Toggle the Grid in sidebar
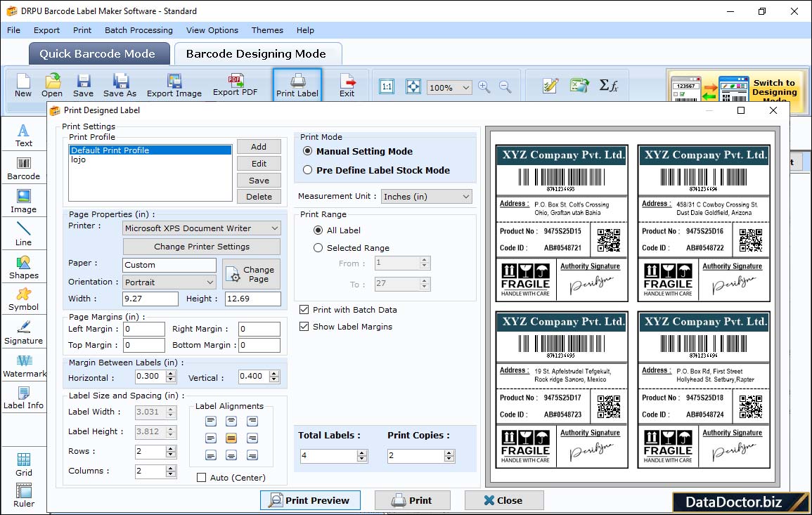The height and width of the screenshot is (515, 812). 23,465
